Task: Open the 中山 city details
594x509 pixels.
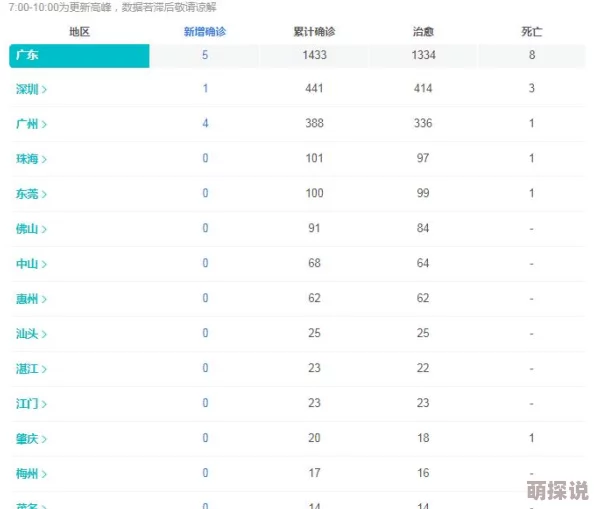Action: pos(31,264)
